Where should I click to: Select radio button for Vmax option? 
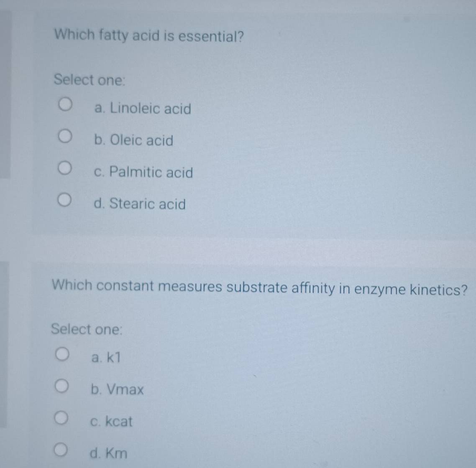(x=61, y=385)
